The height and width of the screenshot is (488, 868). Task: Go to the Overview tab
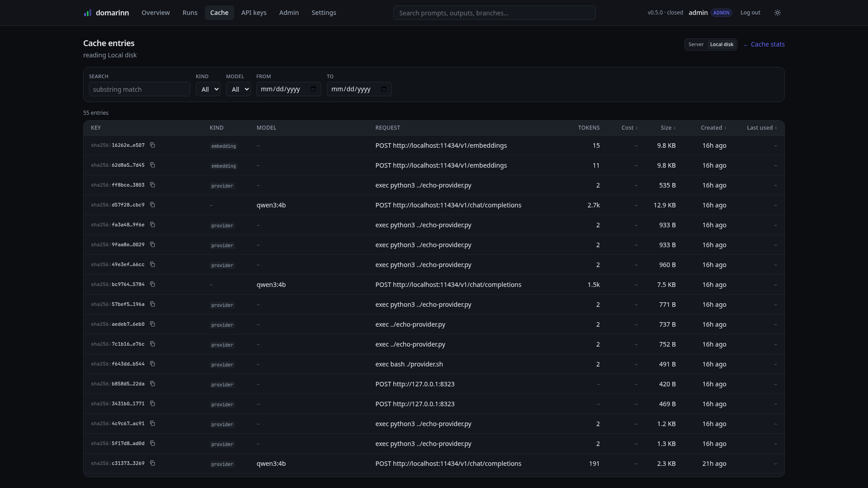point(156,13)
